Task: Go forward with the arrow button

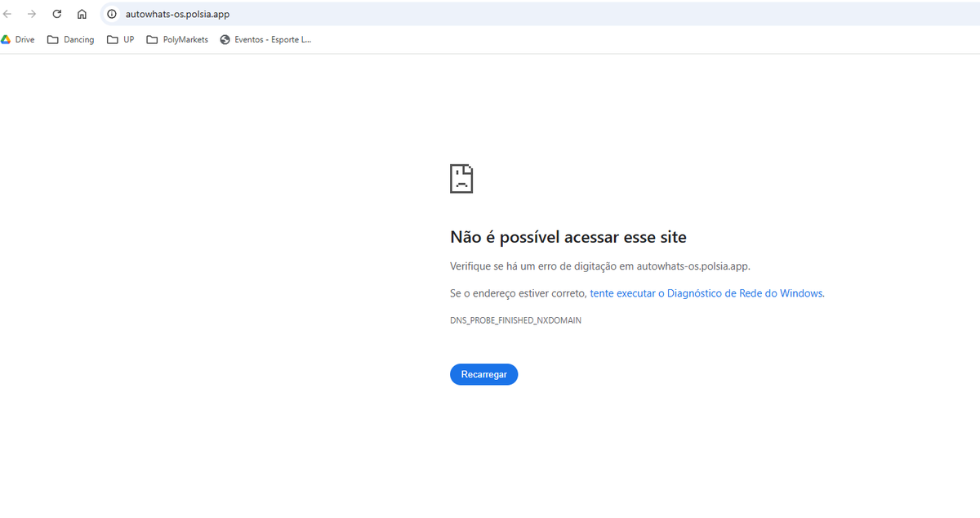Action: click(x=32, y=14)
